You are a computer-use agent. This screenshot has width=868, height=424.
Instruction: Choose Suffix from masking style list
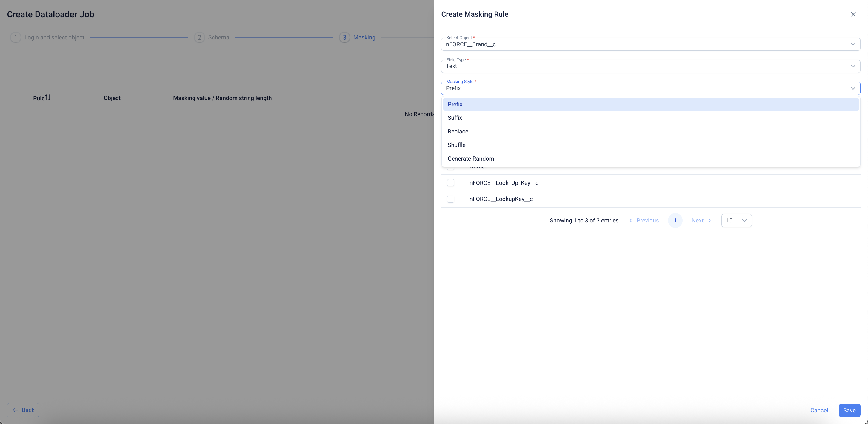click(455, 118)
